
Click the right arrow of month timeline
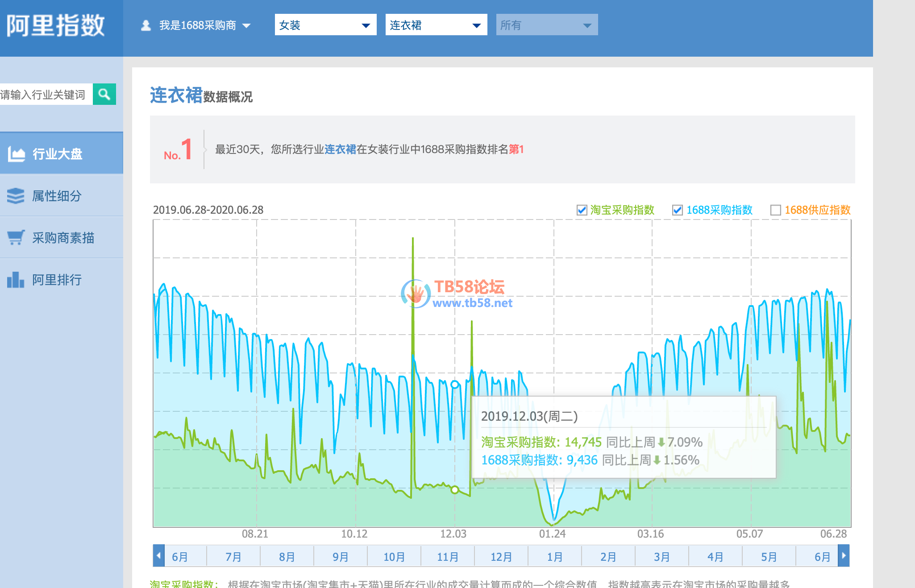[x=844, y=556]
